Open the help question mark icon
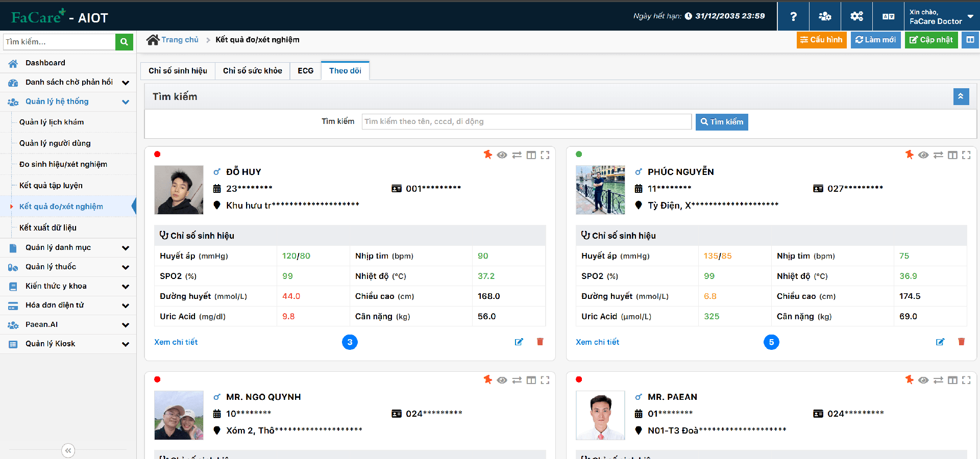Screen dimensions: 980x459 [x=794, y=16]
